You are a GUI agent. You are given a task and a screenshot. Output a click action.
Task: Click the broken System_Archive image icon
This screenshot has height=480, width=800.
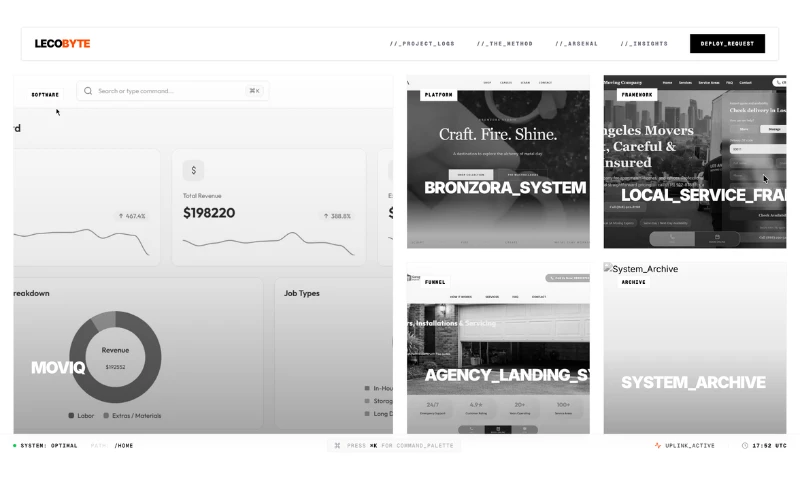608,267
